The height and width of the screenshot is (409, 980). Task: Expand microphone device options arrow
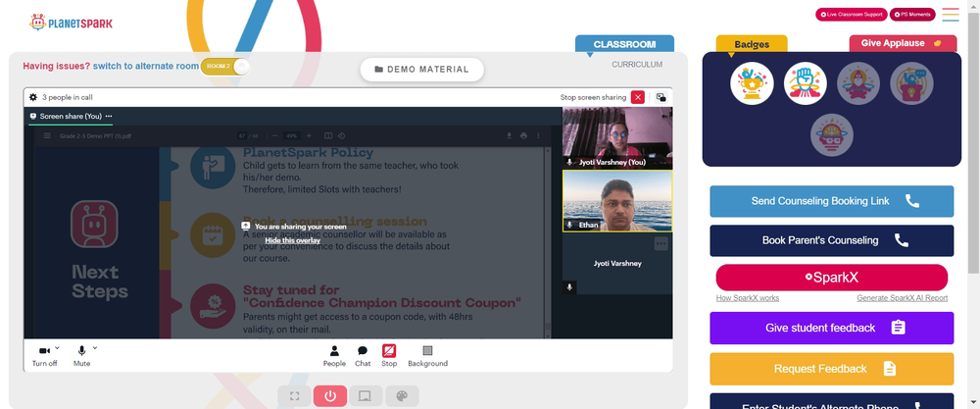point(95,348)
